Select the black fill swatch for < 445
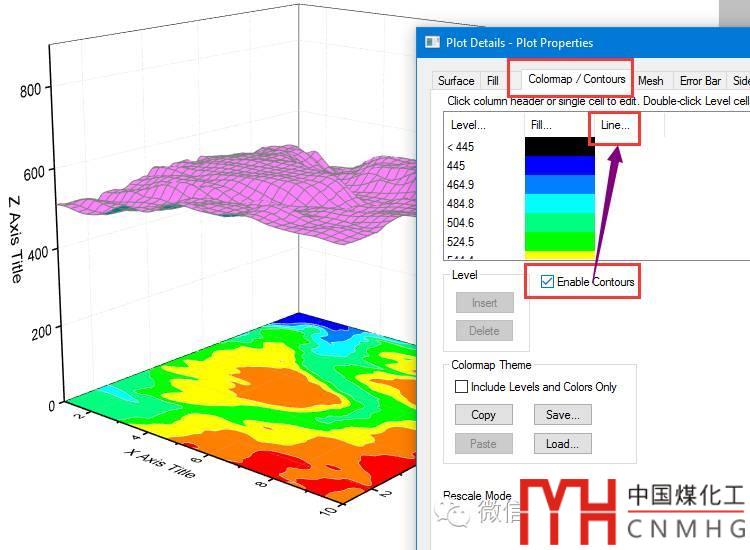The image size is (750, 550). (x=559, y=147)
